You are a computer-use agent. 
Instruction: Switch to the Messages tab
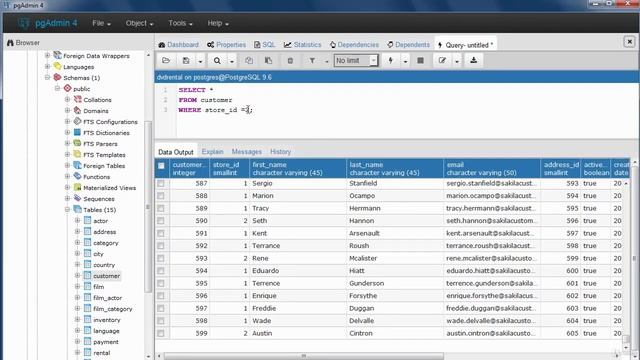tap(247, 151)
